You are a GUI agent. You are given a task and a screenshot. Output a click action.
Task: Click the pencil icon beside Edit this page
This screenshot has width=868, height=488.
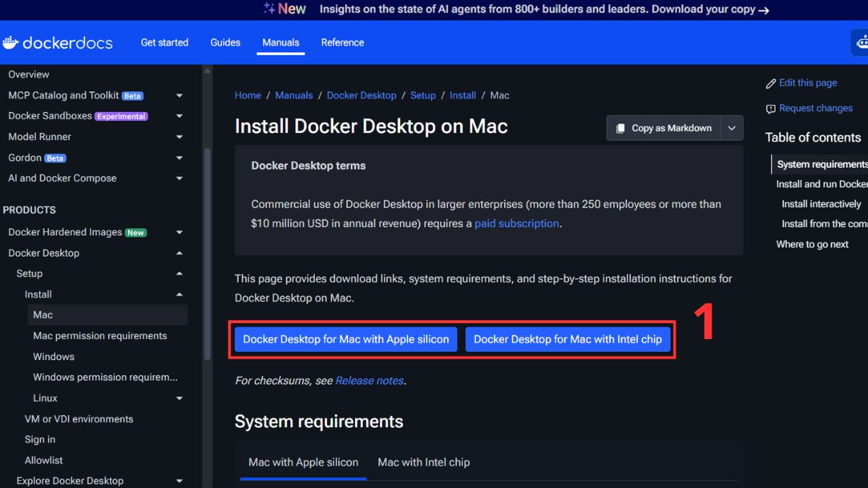(770, 84)
